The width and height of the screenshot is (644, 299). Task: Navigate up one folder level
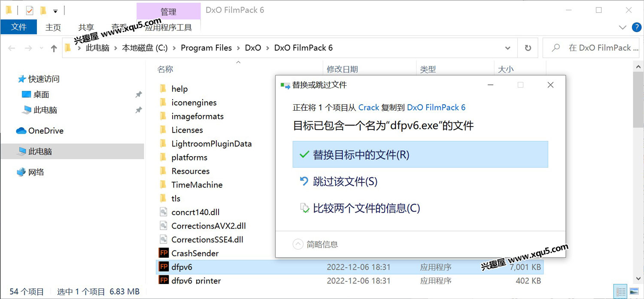[54, 48]
